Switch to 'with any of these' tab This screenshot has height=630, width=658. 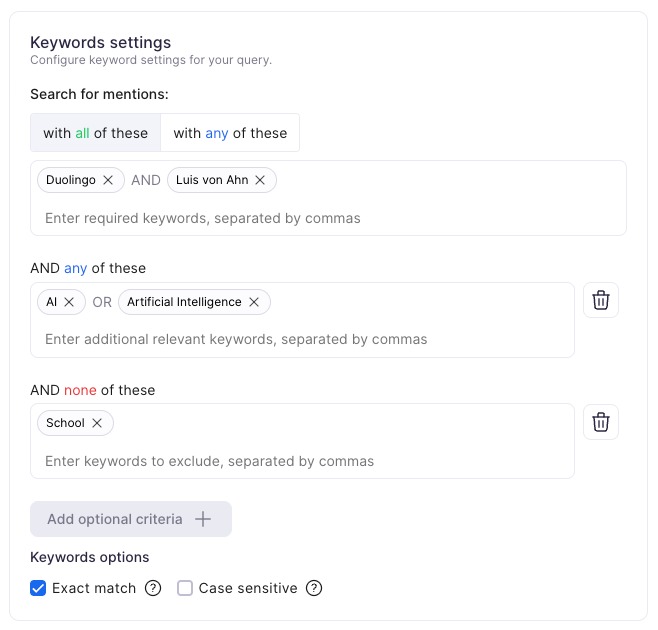click(230, 133)
